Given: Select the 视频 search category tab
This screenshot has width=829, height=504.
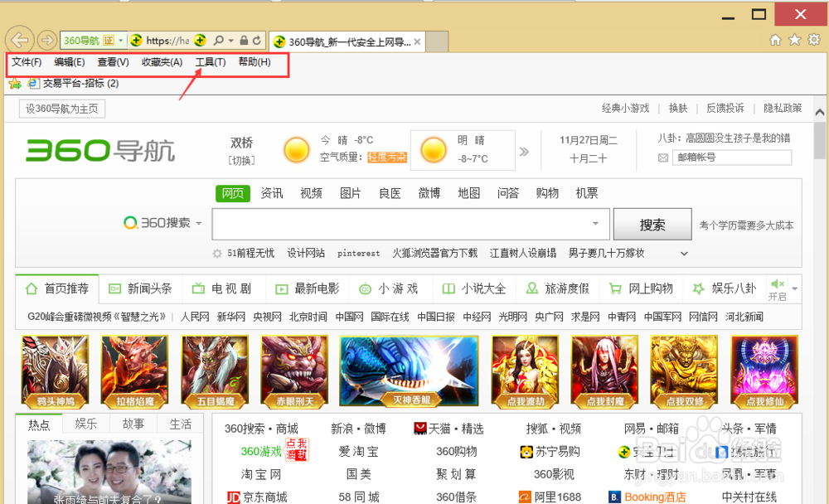Looking at the screenshot, I should point(312,194).
